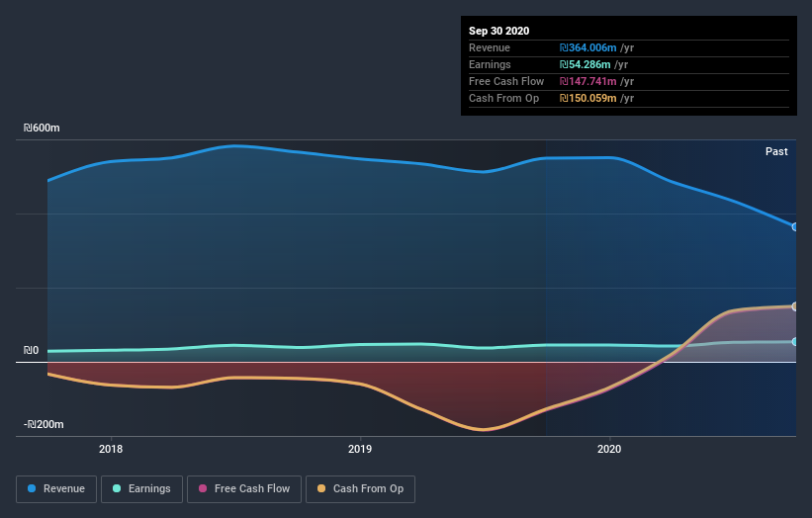
Task: Click the ₪54.286m earnings value
Action: click(585, 64)
